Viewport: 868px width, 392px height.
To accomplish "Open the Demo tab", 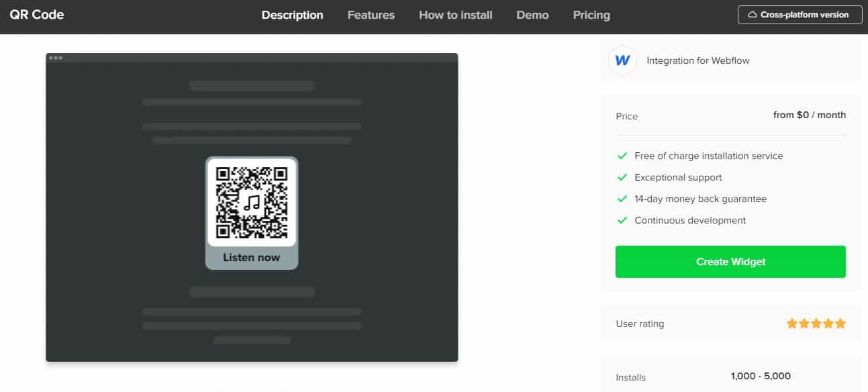I will point(532,15).
